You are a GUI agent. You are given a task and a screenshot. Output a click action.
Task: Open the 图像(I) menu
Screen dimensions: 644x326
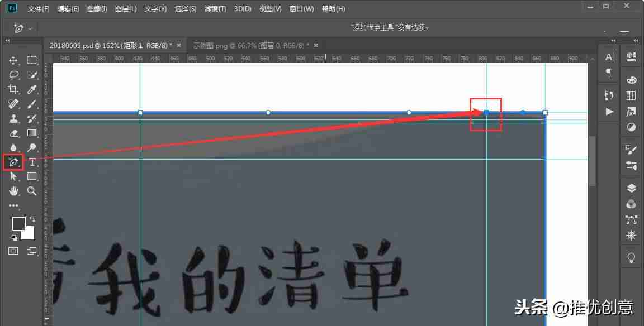[x=97, y=8]
